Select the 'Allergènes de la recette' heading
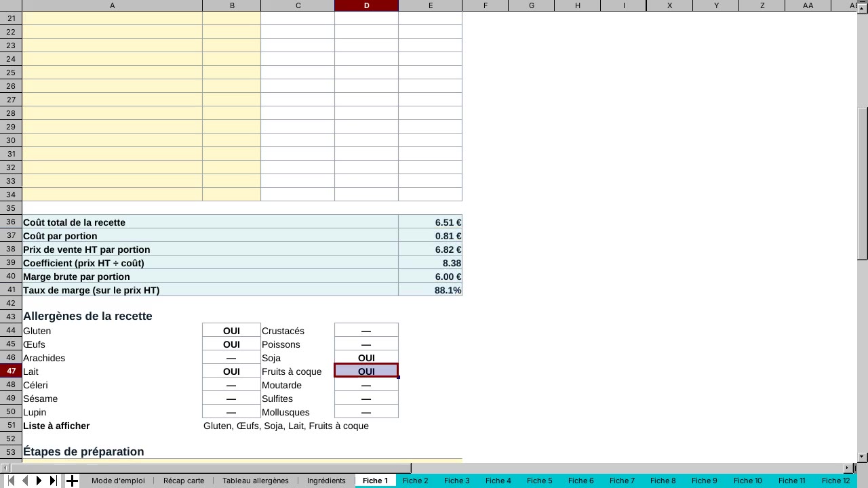Image resolution: width=868 pixels, height=488 pixels. (87, 317)
